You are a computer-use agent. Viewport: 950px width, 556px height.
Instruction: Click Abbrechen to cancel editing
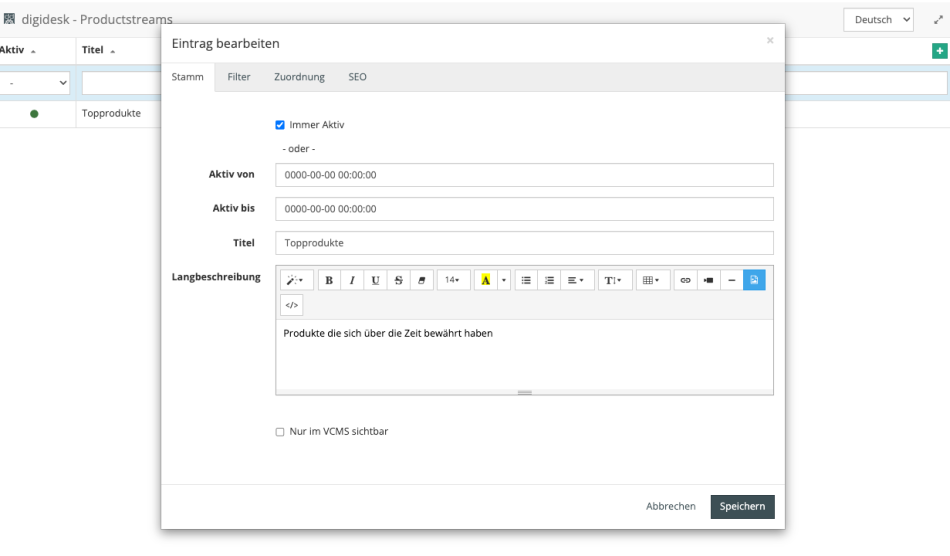[x=670, y=507]
